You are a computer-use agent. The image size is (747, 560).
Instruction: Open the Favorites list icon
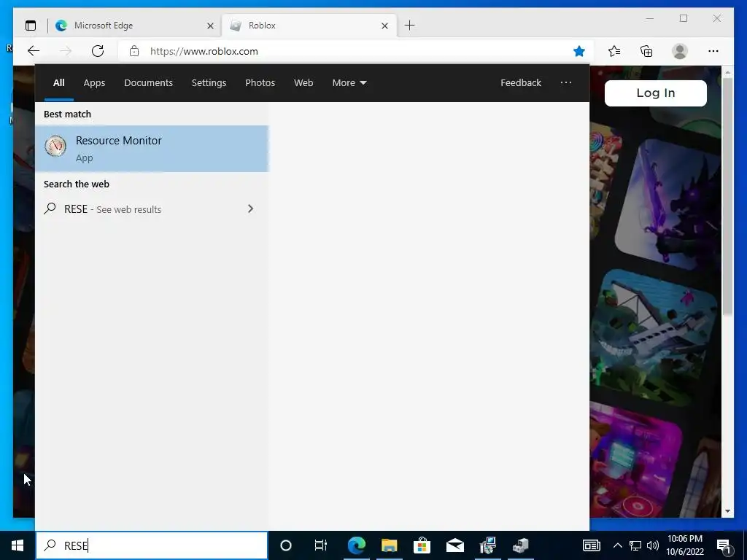tap(614, 51)
